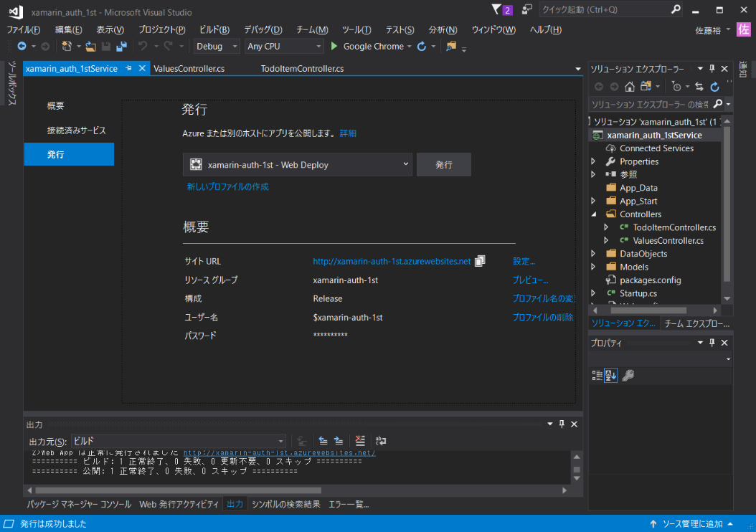
Task: Expand the Properties node in Solution Explorer
Action: (593, 161)
